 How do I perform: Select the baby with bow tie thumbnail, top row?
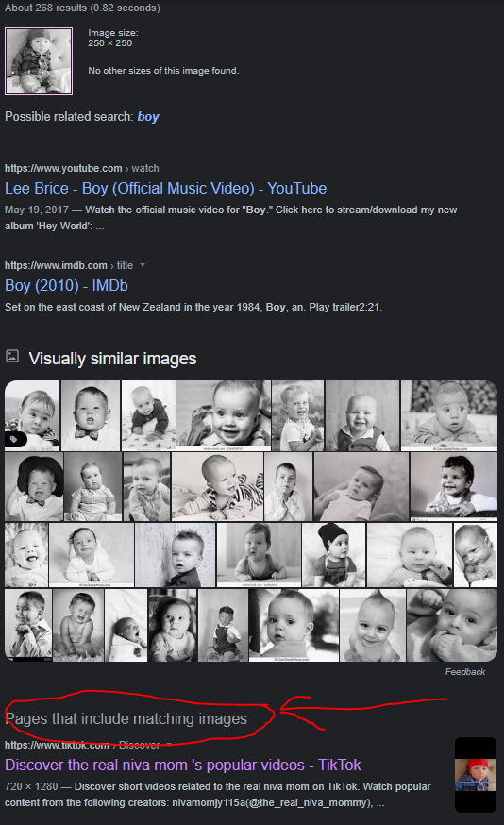pyautogui.click(x=90, y=415)
